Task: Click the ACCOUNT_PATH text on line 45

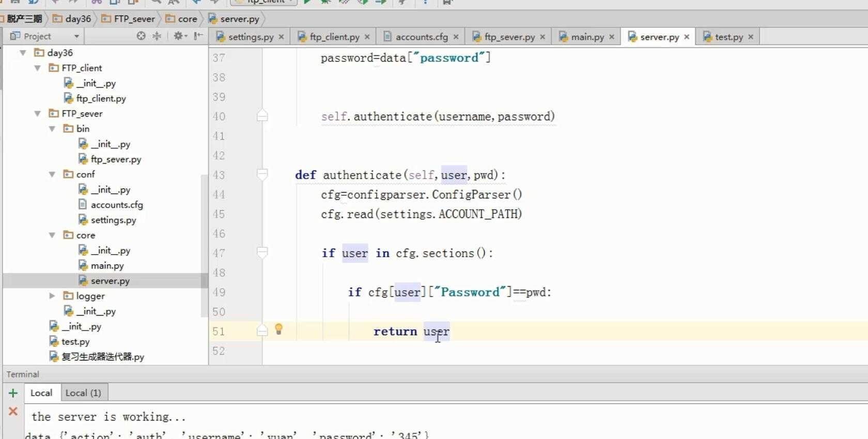Action: 478,214
